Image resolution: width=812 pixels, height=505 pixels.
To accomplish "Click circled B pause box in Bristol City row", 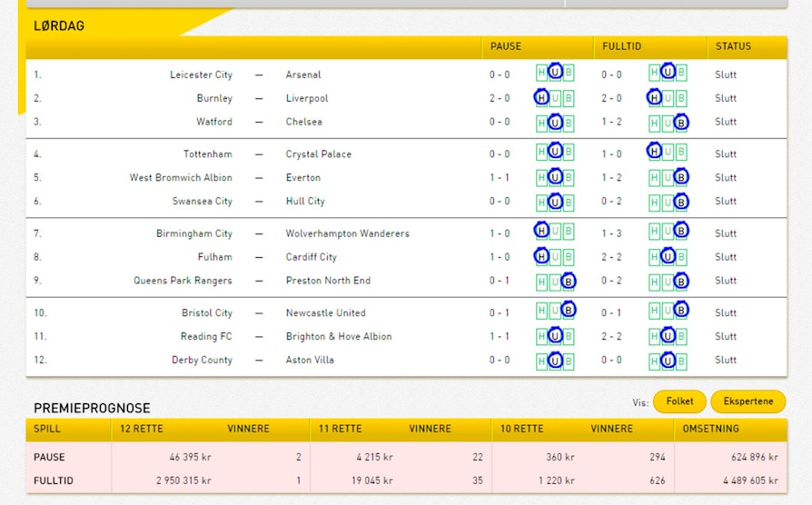I will 568,310.
